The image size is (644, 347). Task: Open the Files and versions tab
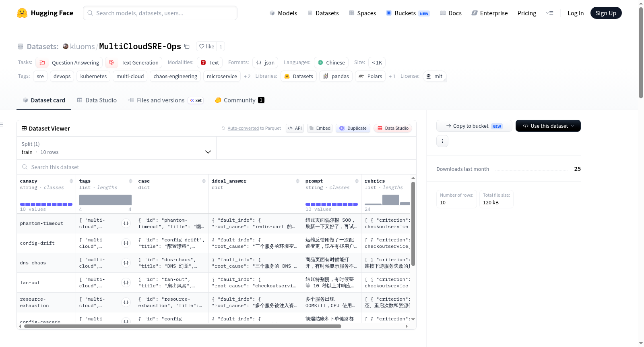click(165, 100)
